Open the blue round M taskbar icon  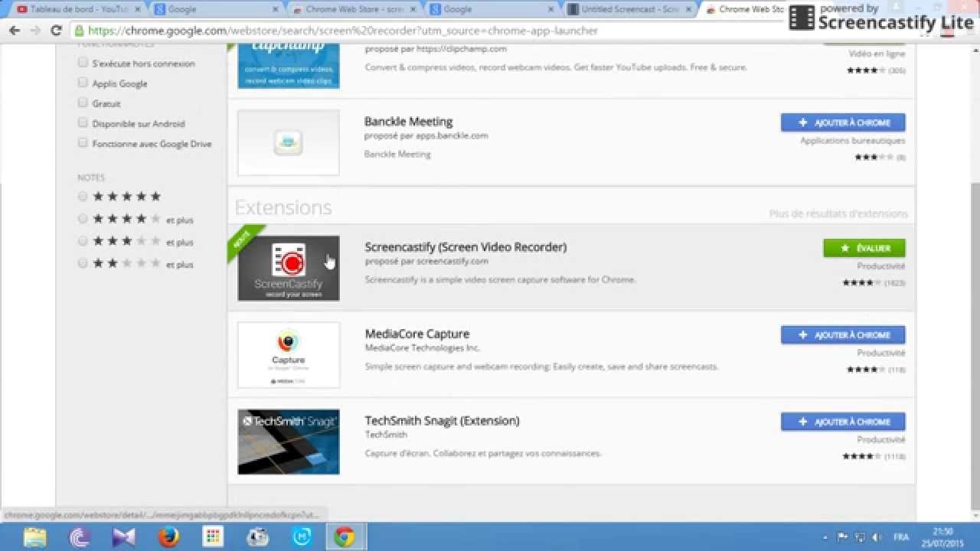(x=302, y=537)
